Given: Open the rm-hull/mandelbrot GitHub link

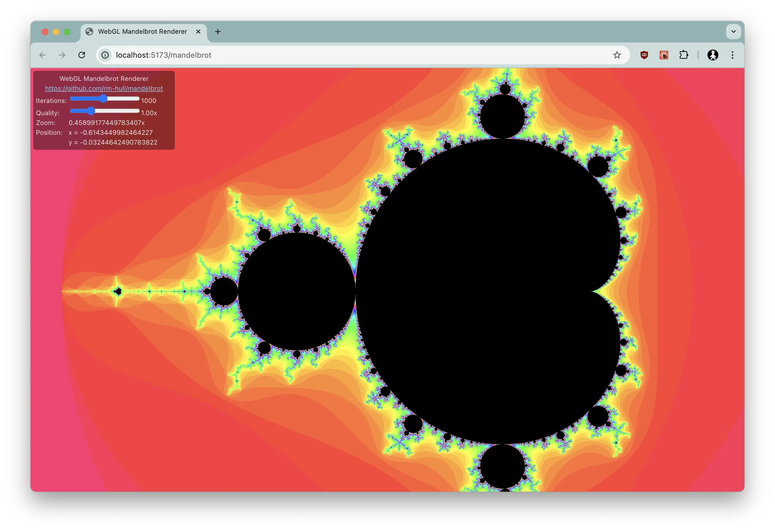Looking at the screenshot, I should point(104,88).
